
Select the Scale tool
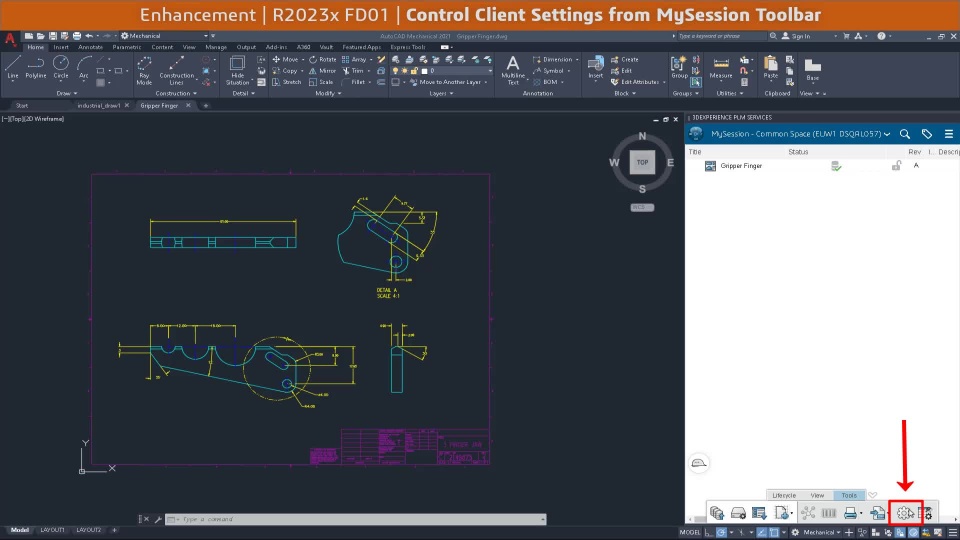point(321,82)
